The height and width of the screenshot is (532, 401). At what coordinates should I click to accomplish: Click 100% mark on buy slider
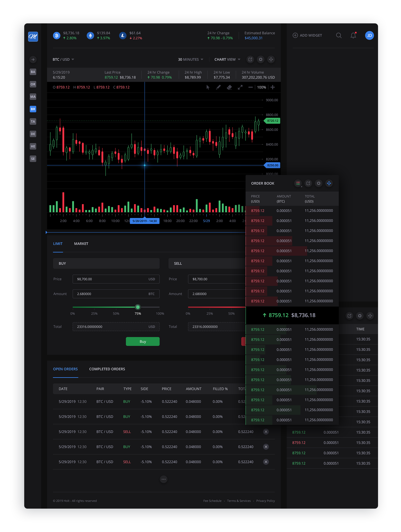(160, 314)
